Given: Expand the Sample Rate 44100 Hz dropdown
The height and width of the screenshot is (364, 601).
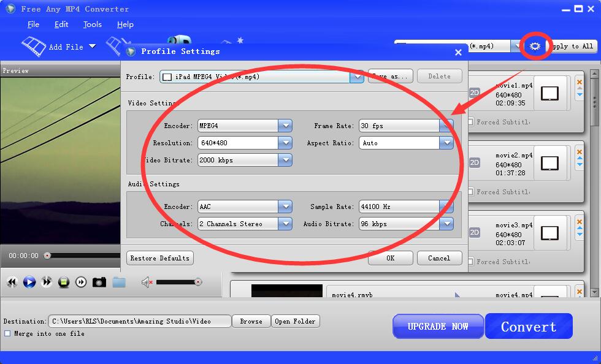Looking at the screenshot, I should [x=446, y=207].
